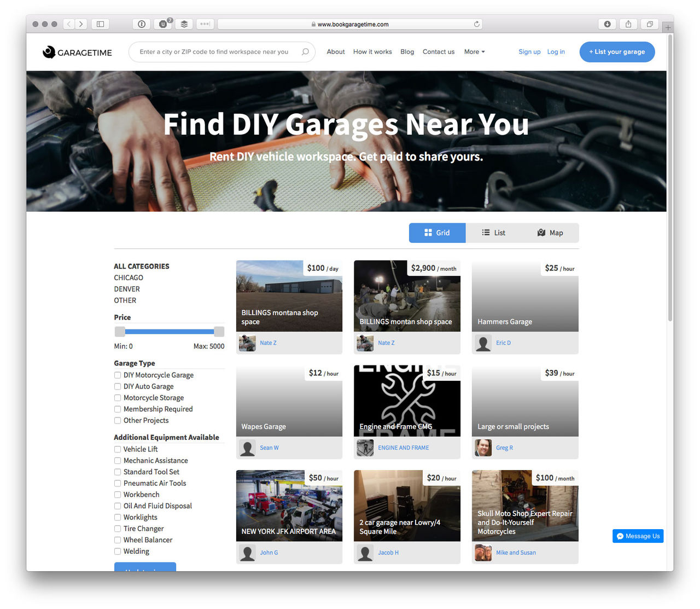Click Greg R's profile avatar
Screen dimensions: 700x609
(483, 448)
